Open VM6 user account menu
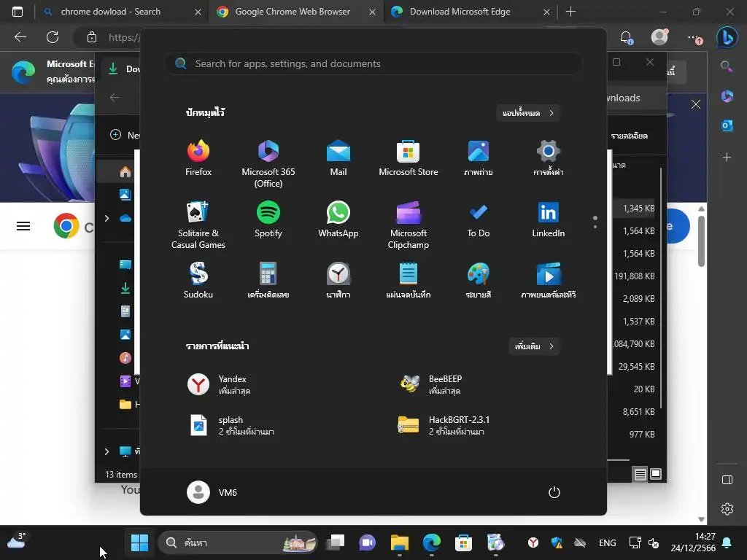Screen dimensions: 747x560 click(x=212, y=492)
